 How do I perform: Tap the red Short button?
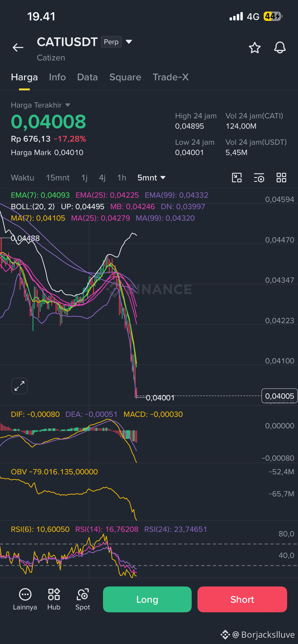pos(242,599)
